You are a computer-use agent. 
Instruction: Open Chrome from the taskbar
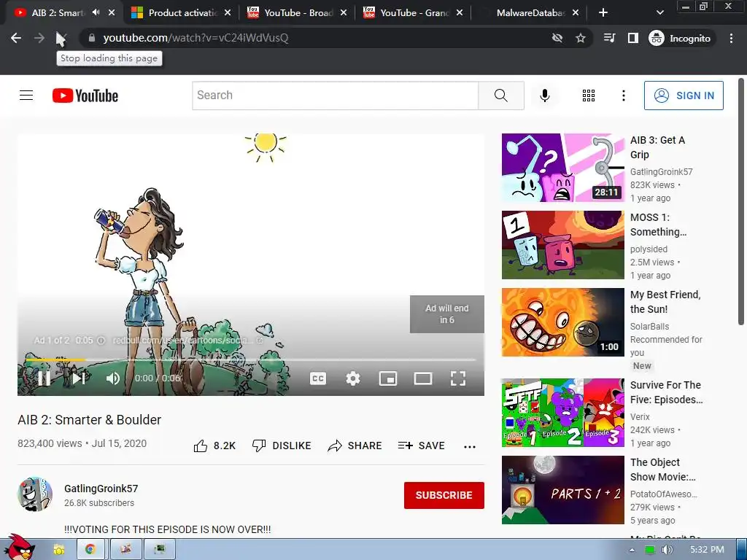pyautogui.click(x=90, y=550)
